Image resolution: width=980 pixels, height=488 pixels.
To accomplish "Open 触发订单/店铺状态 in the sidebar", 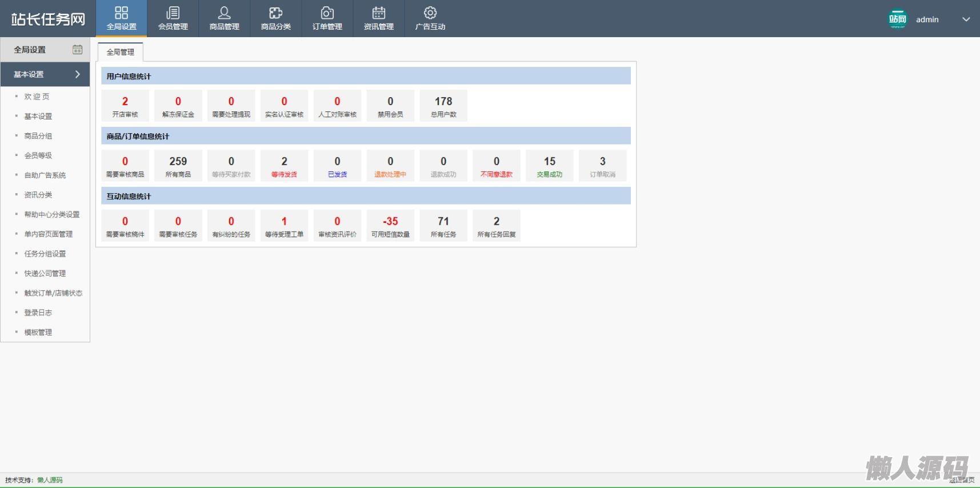I will click(53, 293).
